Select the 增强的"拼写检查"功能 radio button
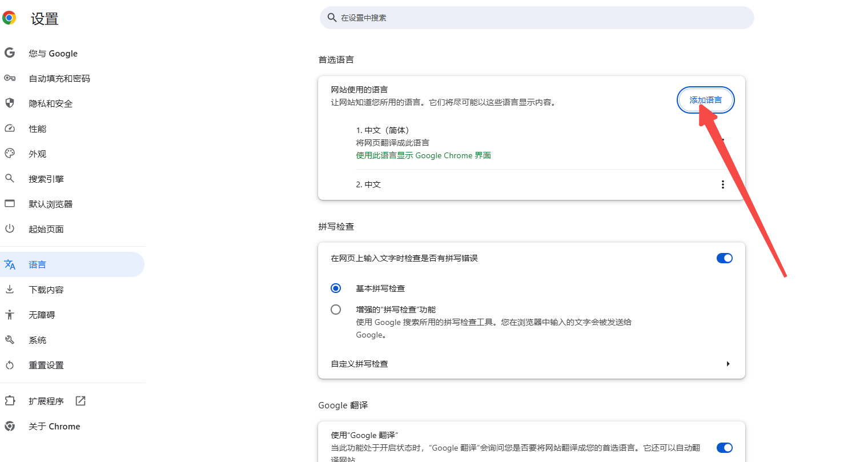Screen dimensions: 868x462 pyautogui.click(x=336, y=310)
